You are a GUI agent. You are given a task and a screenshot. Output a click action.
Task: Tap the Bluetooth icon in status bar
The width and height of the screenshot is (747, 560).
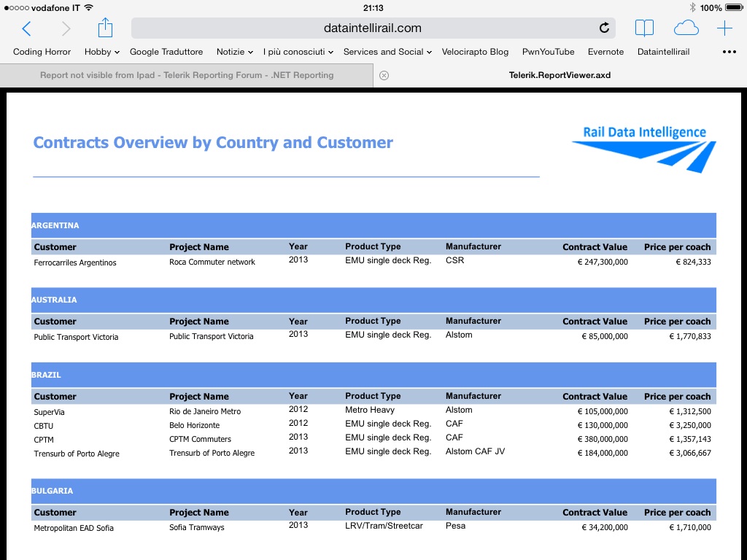click(692, 7)
